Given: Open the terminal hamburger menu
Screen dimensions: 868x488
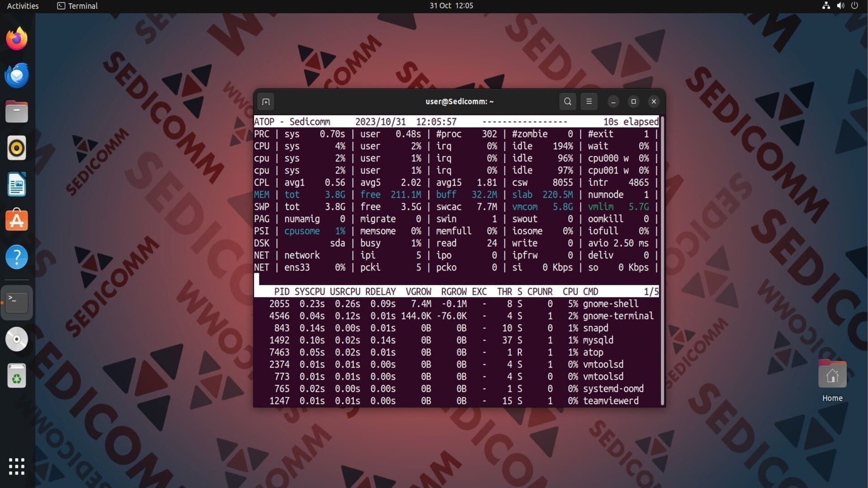Looking at the screenshot, I should point(589,102).
